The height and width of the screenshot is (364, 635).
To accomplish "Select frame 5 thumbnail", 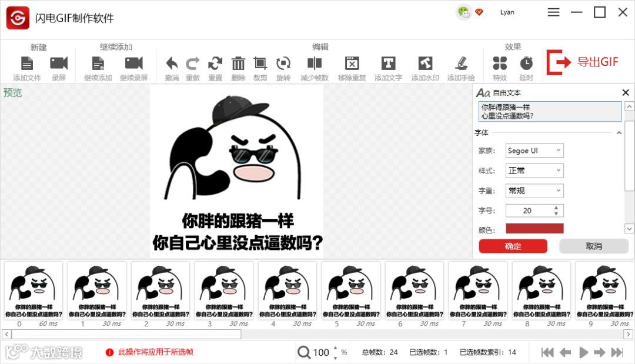I will [x=350, y=290].
